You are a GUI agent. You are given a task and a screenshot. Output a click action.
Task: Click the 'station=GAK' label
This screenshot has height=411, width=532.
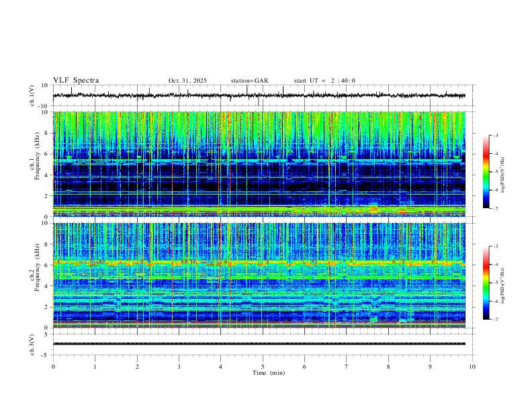249,81
